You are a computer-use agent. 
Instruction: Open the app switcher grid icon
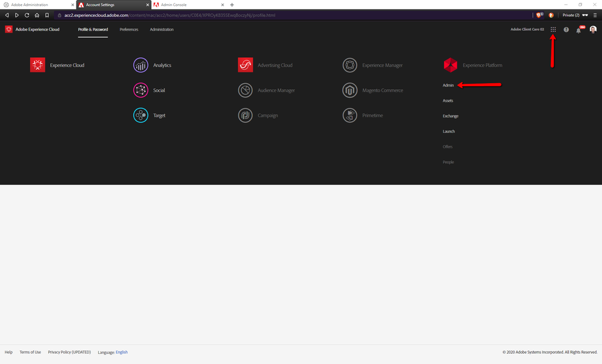(x=553, y=30)
